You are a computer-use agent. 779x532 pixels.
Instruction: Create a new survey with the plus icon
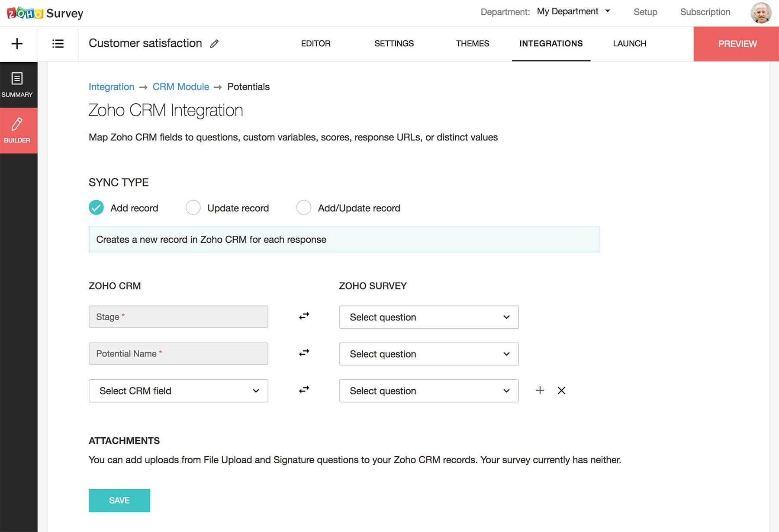(x=17, y=44)
